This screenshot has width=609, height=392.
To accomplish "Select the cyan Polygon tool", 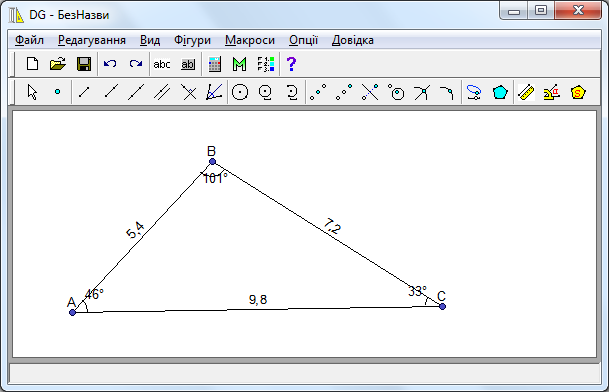I will tap(500, 92).
